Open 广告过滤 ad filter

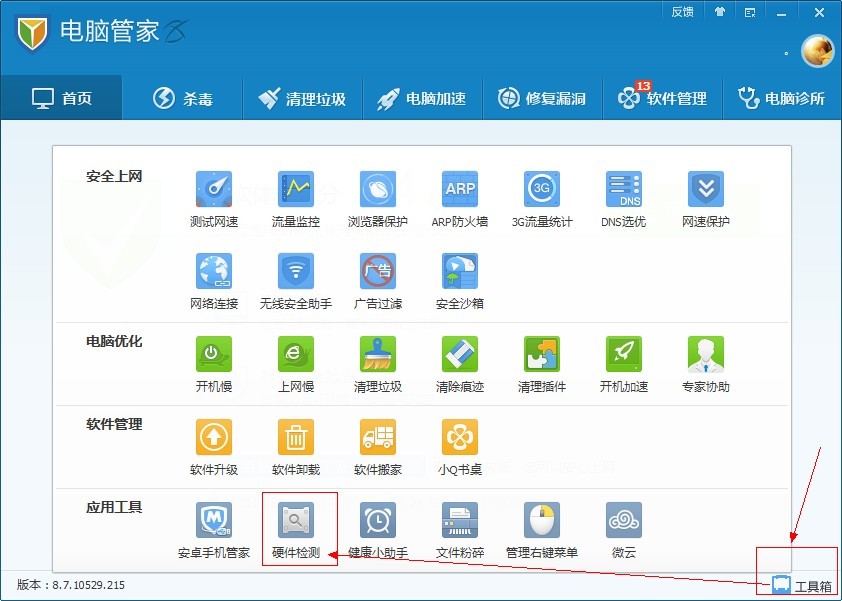[378, 281]
